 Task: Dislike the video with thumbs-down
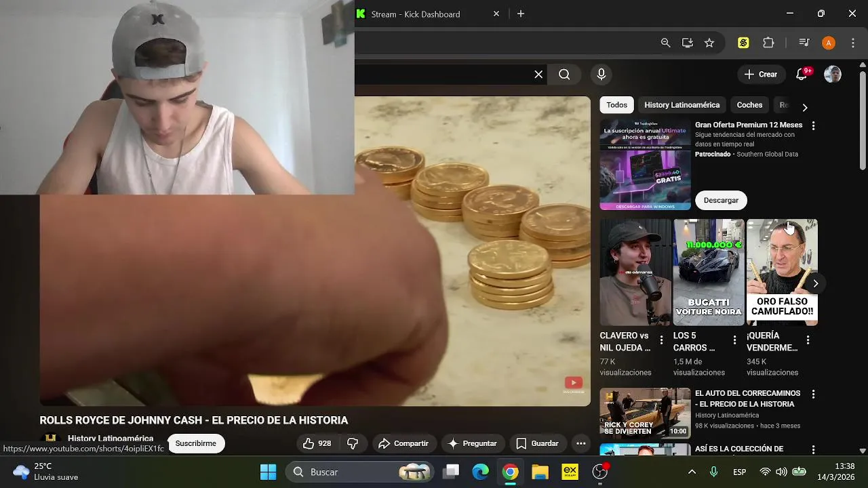353,443
